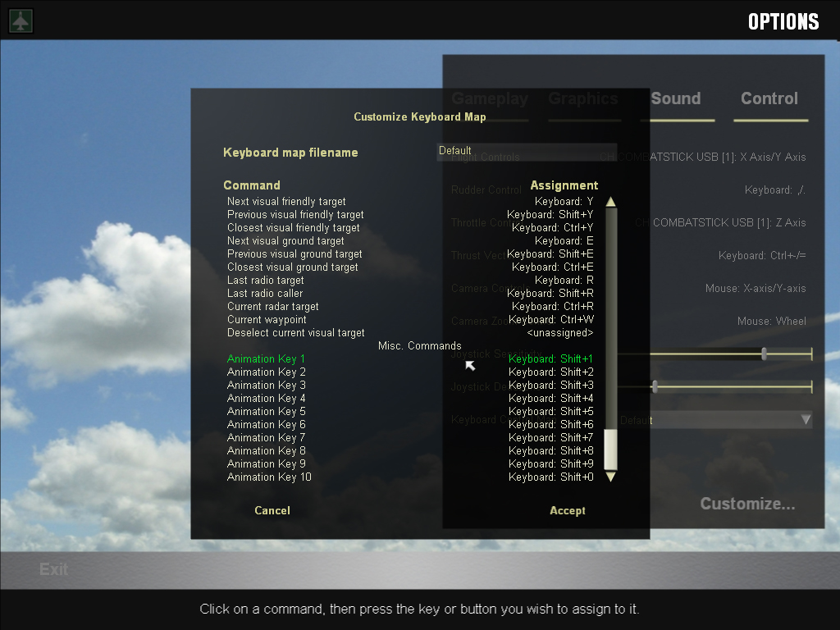This screenshot has height=630, width=840.
Task: Click the Keyboard: Shift+1 assignment
Action: pos(550,359)
